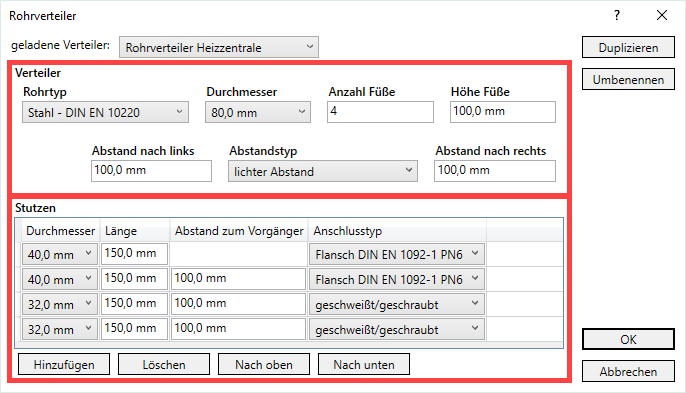Click the second row Abstand zum Vorgänger field
This screenshot has height=393, width=686.
(238, 279)
